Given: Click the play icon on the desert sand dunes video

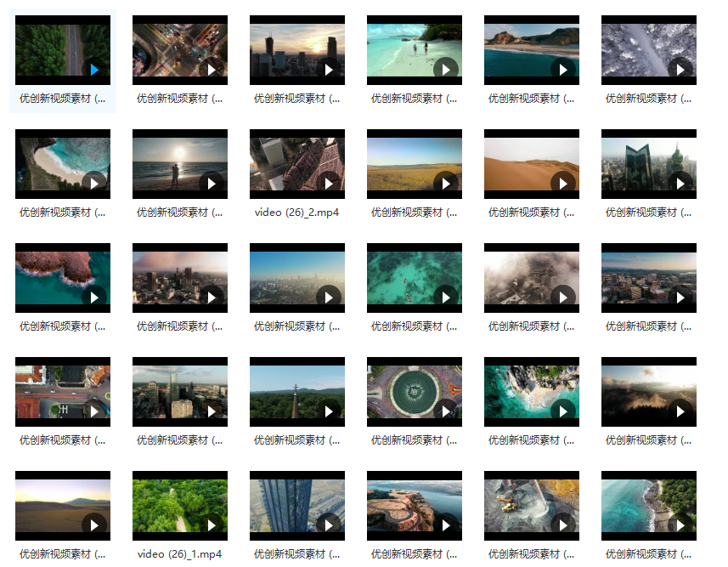Looking at the screenshot, I should pyautogui.click(x=562, y=184).
